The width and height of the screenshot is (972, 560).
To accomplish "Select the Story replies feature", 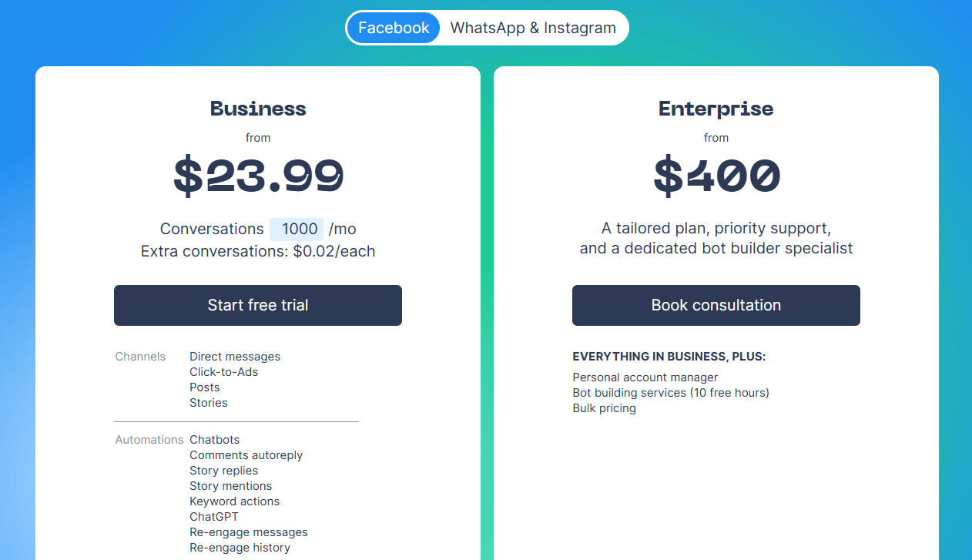I will point(223,470).
